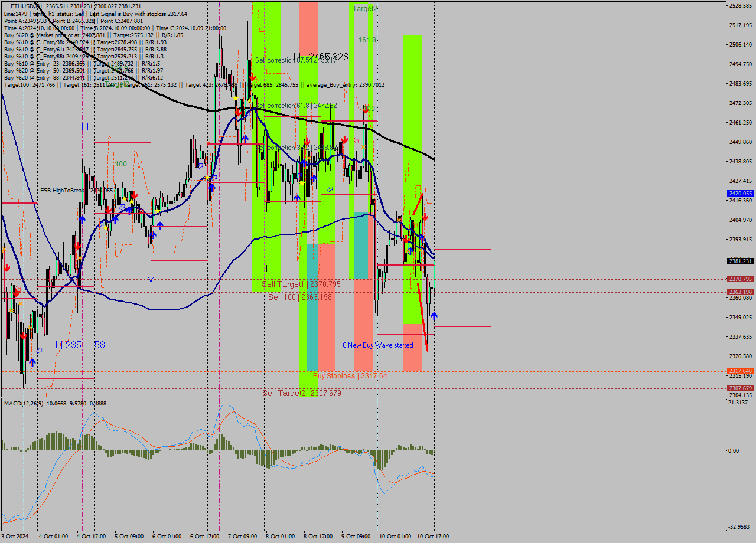Click the 'Sell Target1 | 2370.795' label
The image size is (756, 543).
click(301, 284)
